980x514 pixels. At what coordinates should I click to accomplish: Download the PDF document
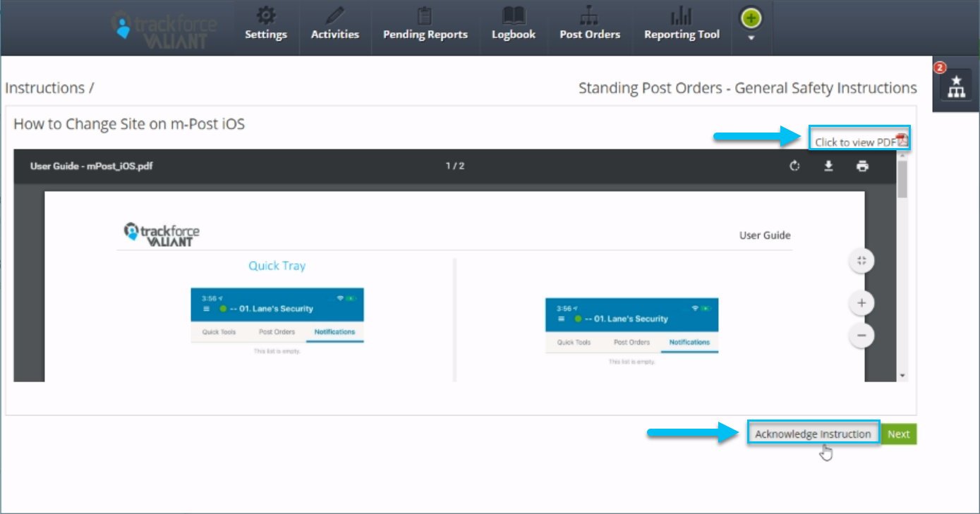[x=829, y=166]
